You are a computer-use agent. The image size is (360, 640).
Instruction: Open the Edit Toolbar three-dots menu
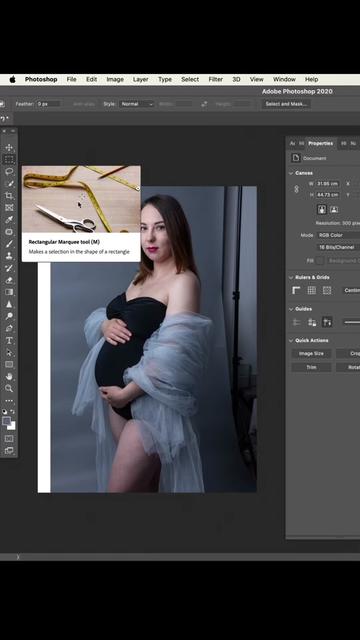9,401
